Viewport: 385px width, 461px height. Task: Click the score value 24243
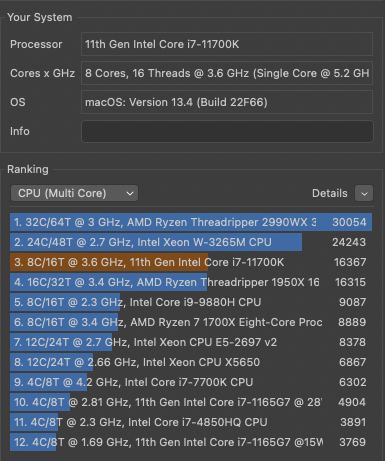(349, 242)
